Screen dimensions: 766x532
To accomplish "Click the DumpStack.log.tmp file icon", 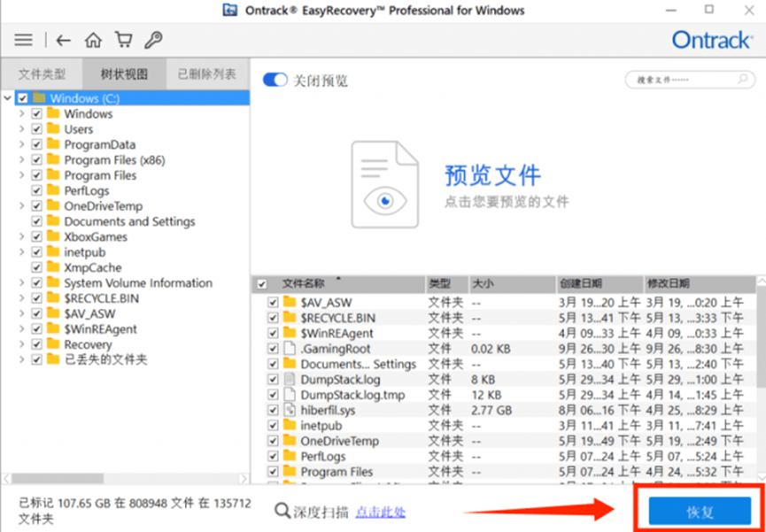I will 290,394.
